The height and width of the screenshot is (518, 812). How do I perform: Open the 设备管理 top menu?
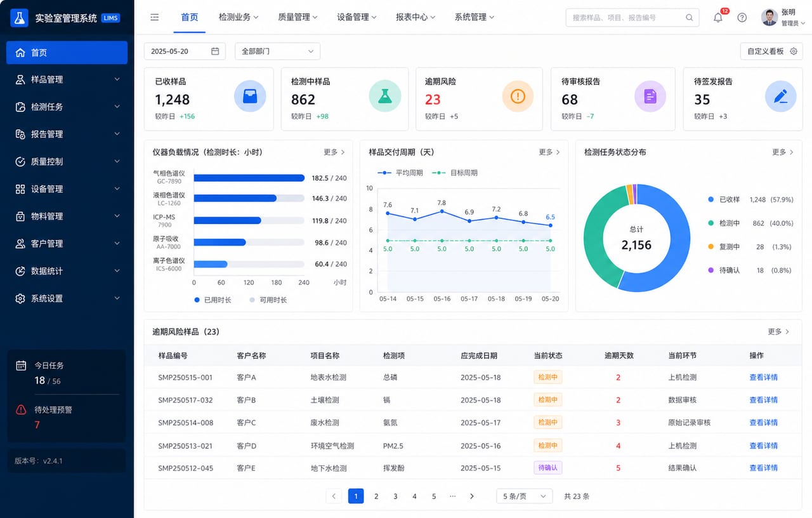(x=357, y=18)
